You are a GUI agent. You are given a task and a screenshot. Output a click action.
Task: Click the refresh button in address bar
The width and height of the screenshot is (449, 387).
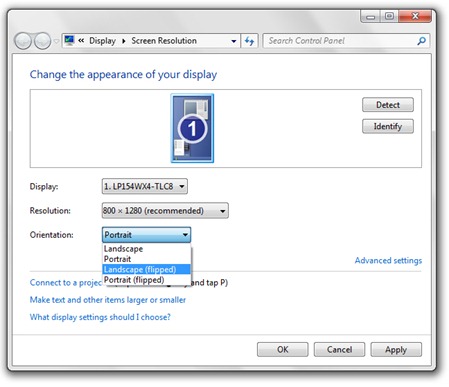click(249, 41)
